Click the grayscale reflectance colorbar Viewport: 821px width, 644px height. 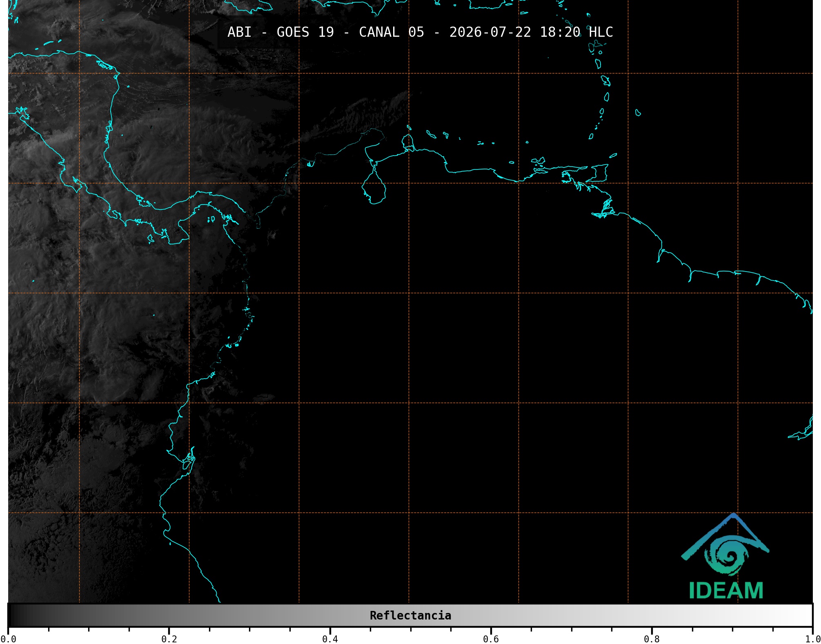point(410,615)
